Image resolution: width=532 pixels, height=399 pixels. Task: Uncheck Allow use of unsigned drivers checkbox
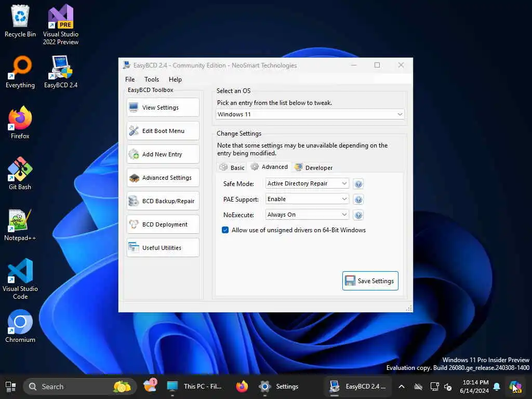[x=225, y=230]
